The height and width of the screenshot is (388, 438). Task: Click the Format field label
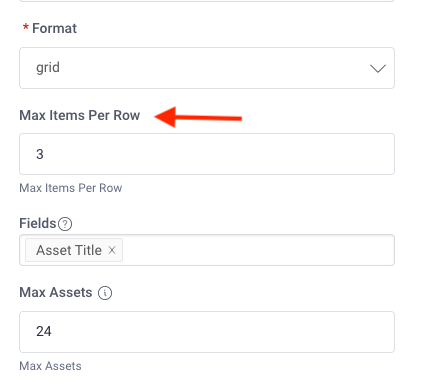(54, 28)
